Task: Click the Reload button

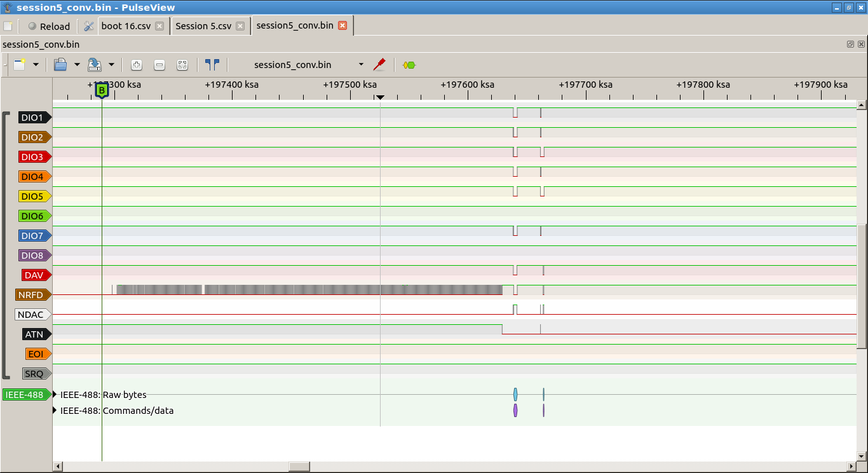Action: (x=49, y=26)
